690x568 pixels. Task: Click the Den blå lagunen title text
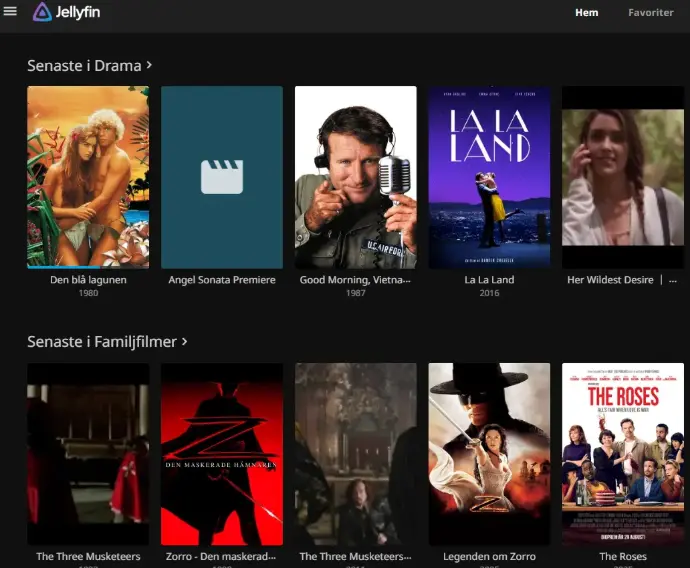pyautogui.click(x=88, y=280)
